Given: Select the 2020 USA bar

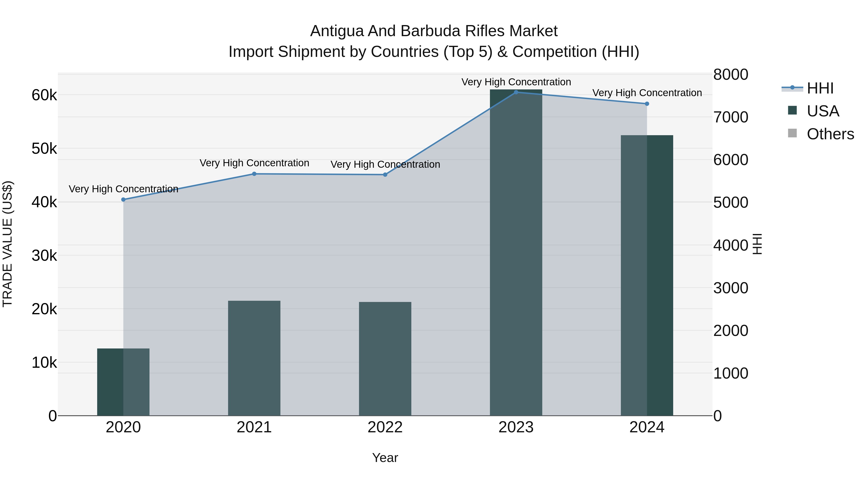Looking at the screenshot, I should tap(123, 382).
